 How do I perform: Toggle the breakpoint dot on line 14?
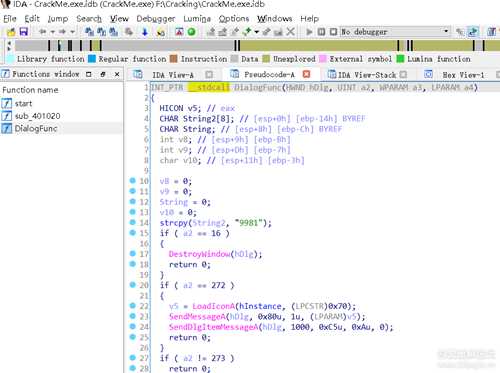tap(133, 222)
